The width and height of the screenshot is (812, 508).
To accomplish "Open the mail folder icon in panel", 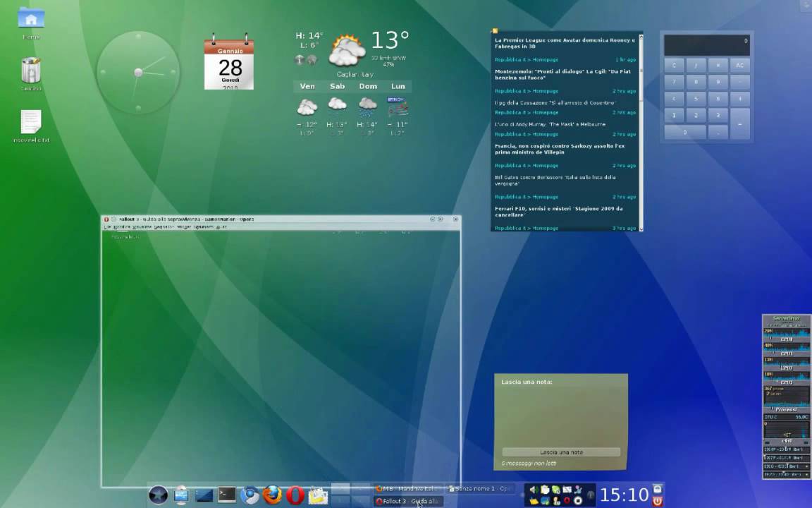I will [x=318, y=496].
